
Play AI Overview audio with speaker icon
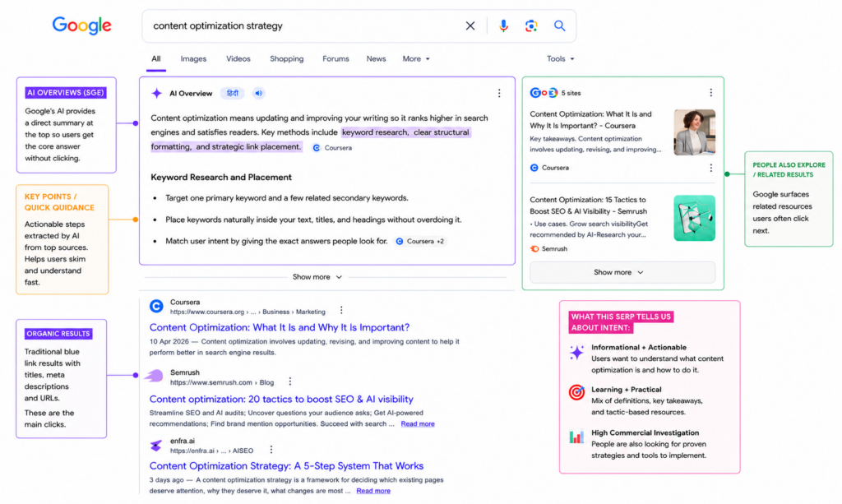click(259, 94)
